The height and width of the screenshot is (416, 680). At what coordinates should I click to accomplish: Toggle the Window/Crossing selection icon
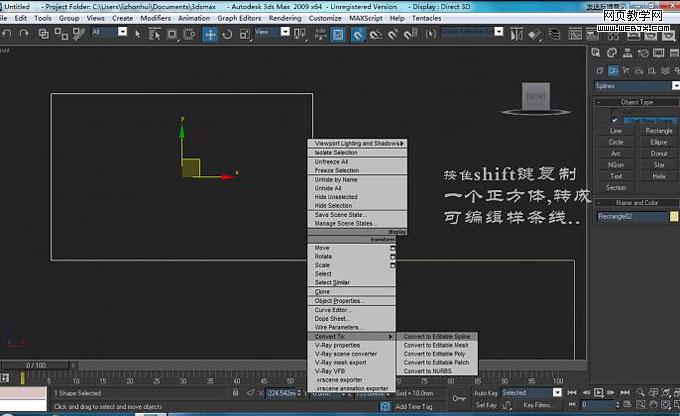pyautogui.click(x=189, y=34)
